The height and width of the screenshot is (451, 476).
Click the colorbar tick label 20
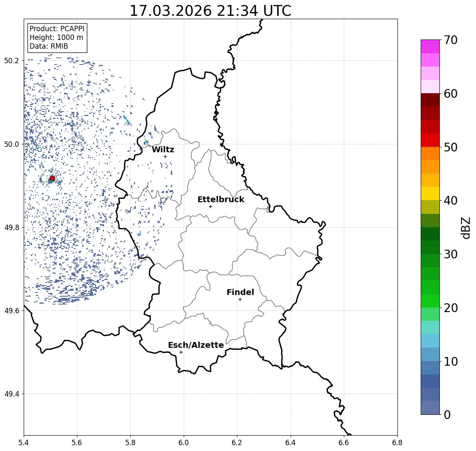pyautogui.click(x=451, y=308)
